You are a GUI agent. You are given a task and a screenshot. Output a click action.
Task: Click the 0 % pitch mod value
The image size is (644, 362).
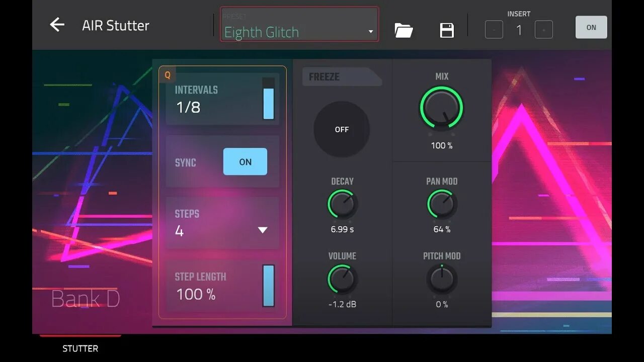(442, 304)
